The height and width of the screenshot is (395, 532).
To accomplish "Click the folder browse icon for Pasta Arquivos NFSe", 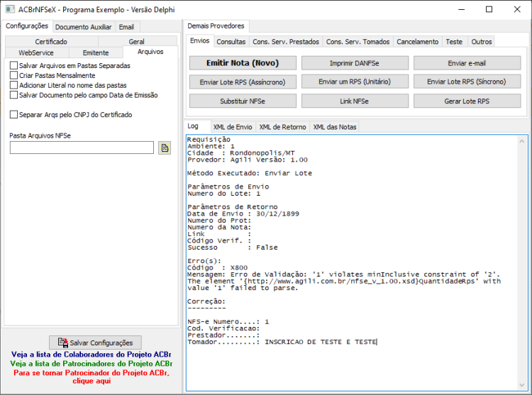I will (165, 148).
